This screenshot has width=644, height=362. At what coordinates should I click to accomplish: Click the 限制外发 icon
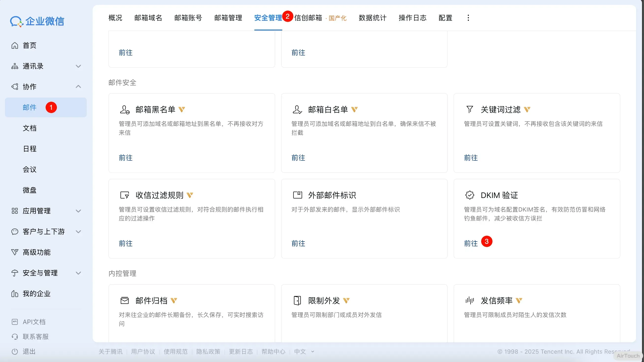pos(297,300)
